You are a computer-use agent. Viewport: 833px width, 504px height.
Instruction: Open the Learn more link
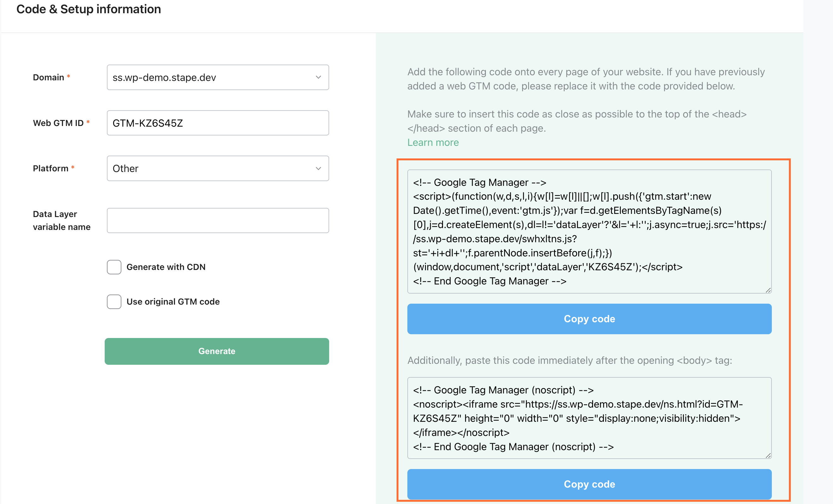point(433,143)
